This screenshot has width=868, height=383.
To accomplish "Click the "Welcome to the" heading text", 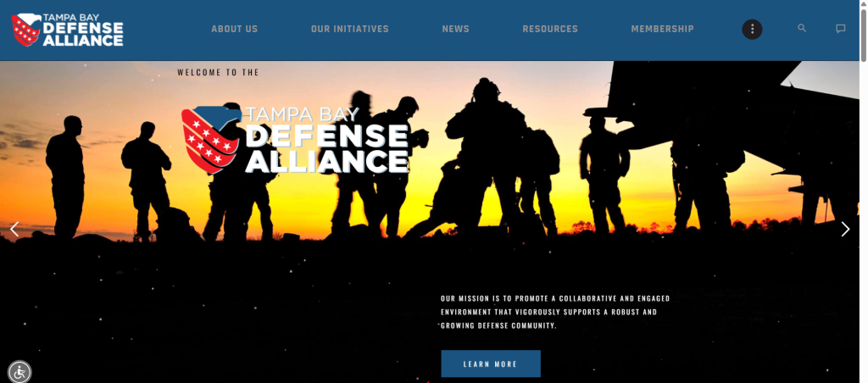I will (x=218, y=73).
